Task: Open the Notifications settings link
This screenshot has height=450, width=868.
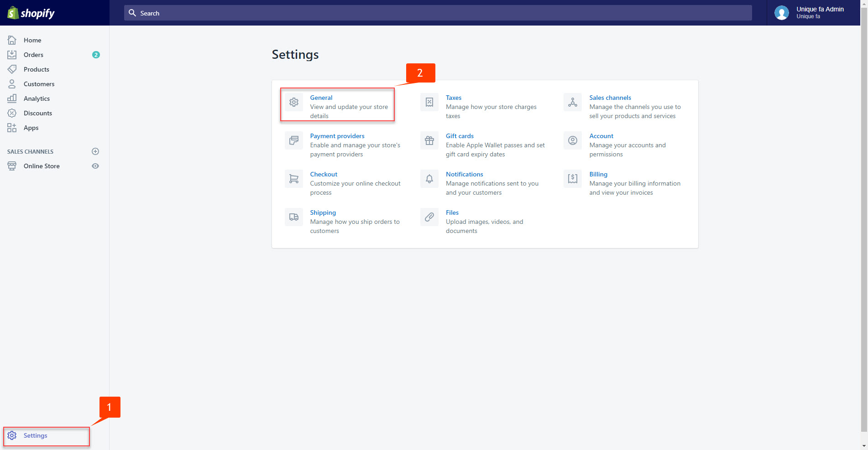Action: coord(465,174)
